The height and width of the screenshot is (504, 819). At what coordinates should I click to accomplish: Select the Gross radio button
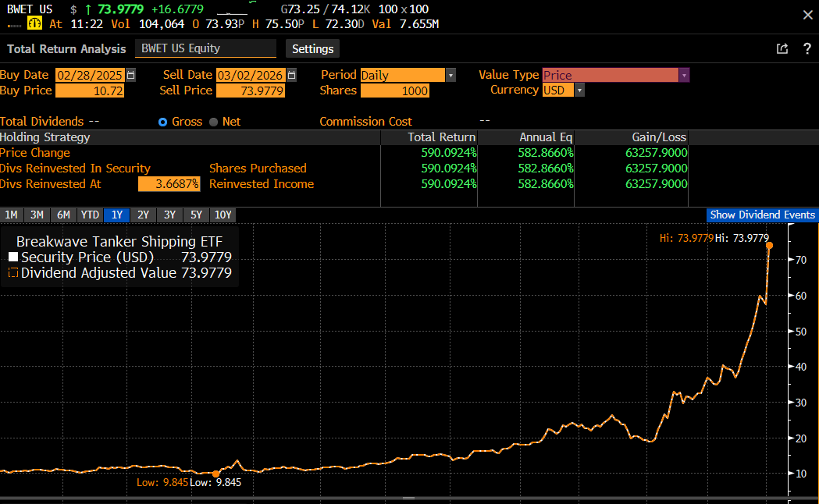[x=162, y=122]
